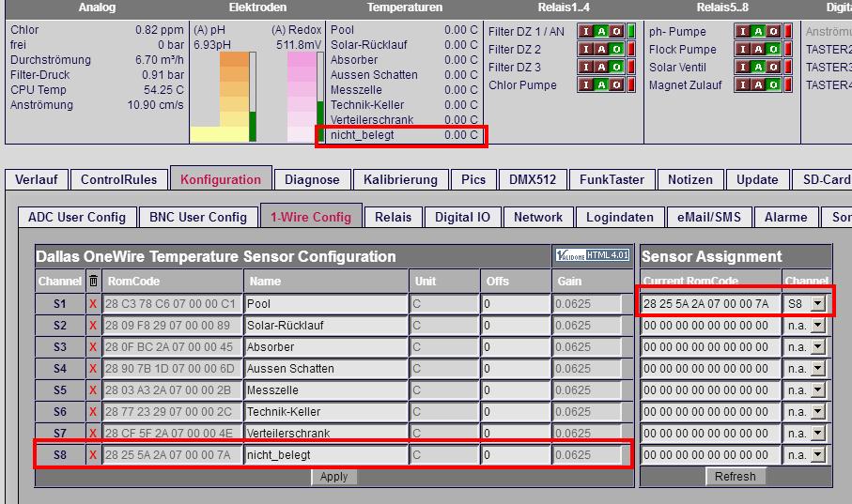Delete sensor S5 with its red X
Image resolution: width=852 pixels, height=504 pixels.
[93, 389]
